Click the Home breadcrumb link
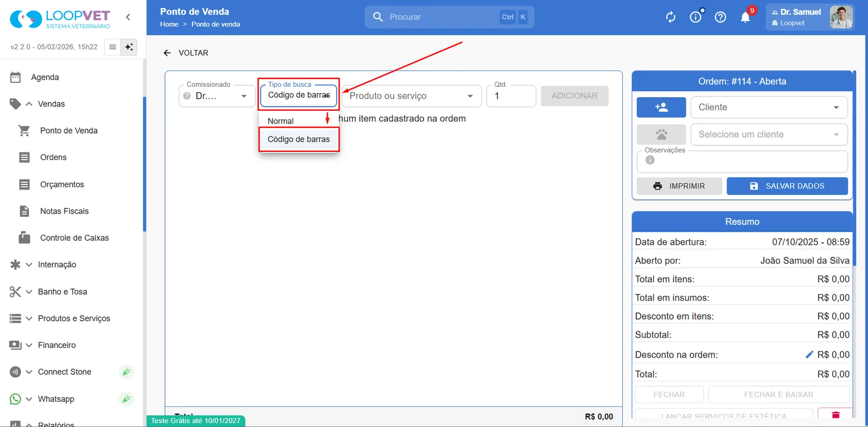The image size is (868, 427). [169, 24]
